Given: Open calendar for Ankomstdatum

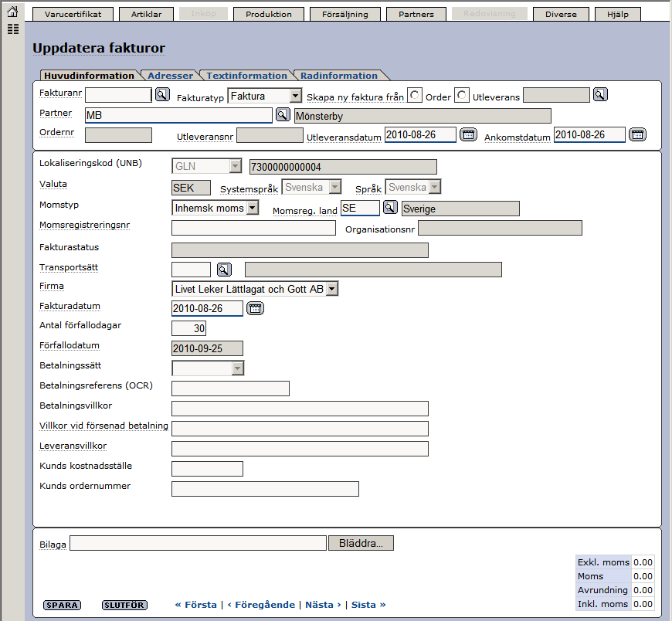Looking at the screenshot, I should [x=637, y=134].
